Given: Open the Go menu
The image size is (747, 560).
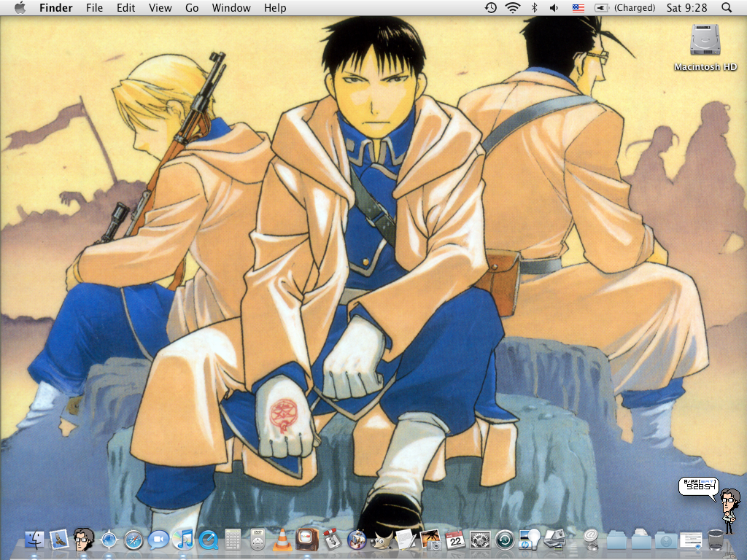Looking at the screenshot, I should pos(192,7).
